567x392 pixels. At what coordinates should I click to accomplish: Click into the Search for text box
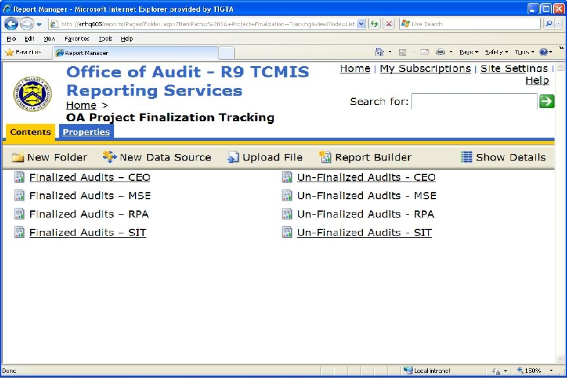point(474,101)
